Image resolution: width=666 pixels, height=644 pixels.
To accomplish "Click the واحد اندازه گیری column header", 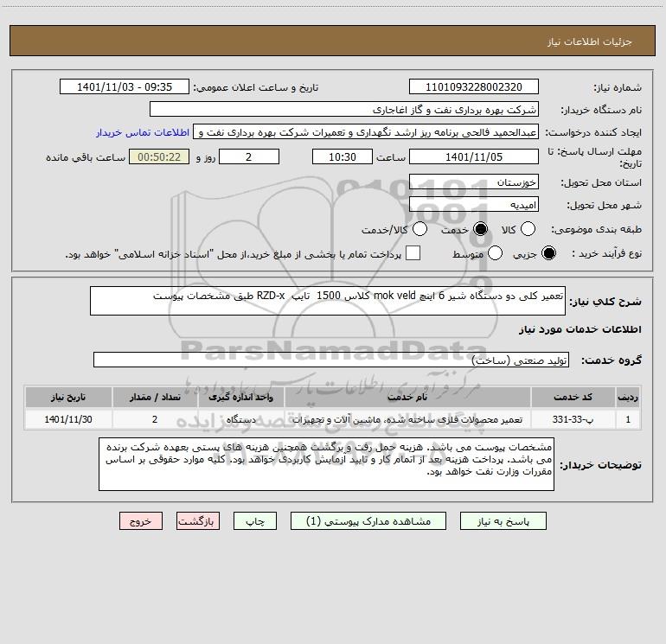I will (240, 397).
